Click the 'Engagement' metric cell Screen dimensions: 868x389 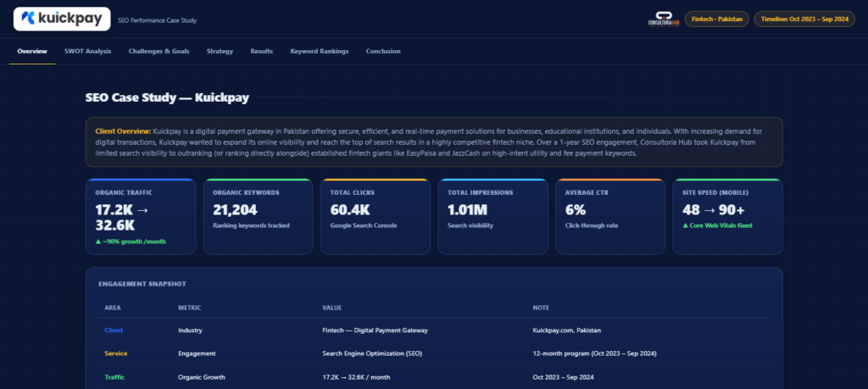coord(197,353)
